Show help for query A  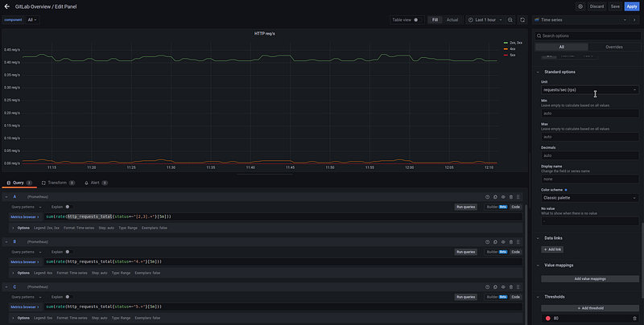488,197
